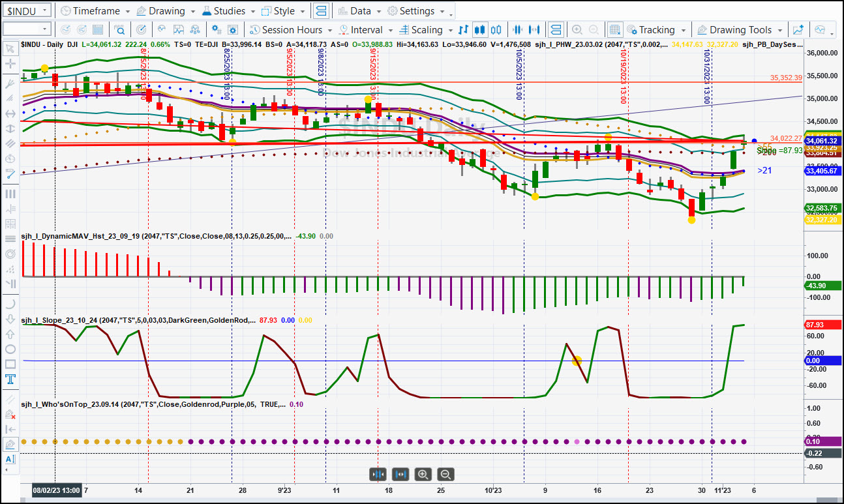This screenshot has height=504, width=844.
Task: Click the delete drawing tool with red x
Action: pyautogui.click(x=10, y=414)
